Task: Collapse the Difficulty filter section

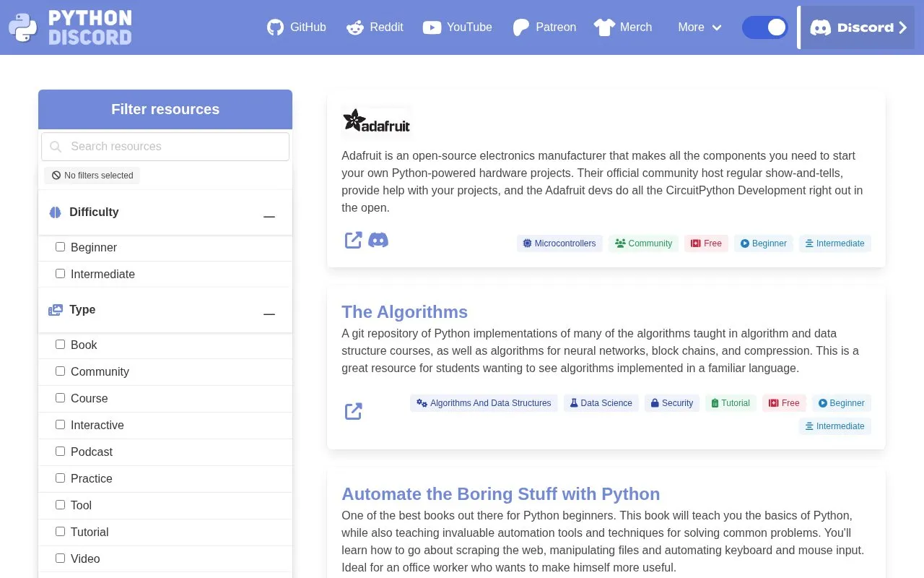Action: tap(269, 216)
